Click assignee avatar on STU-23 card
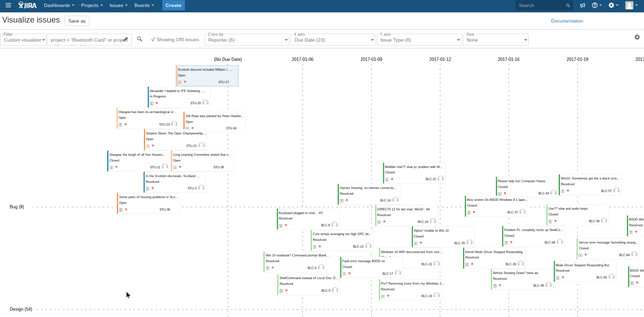644x317 pixels. point(174,124)
